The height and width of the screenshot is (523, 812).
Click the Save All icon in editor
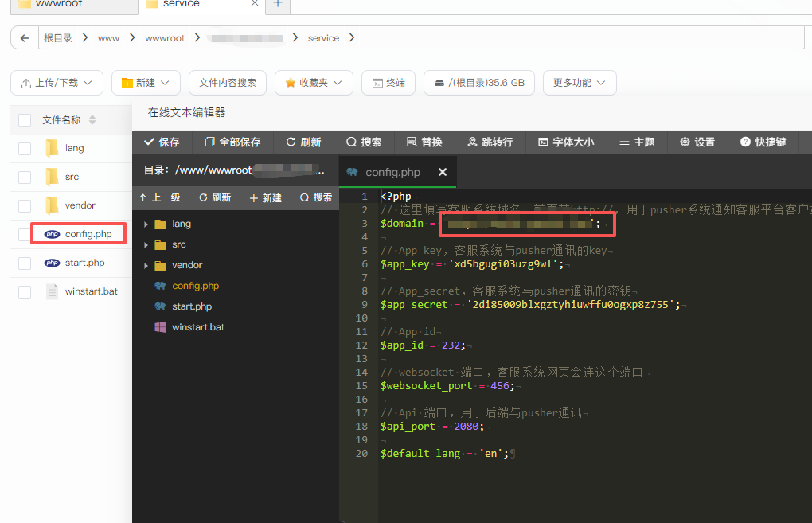(x=209, y=142)
